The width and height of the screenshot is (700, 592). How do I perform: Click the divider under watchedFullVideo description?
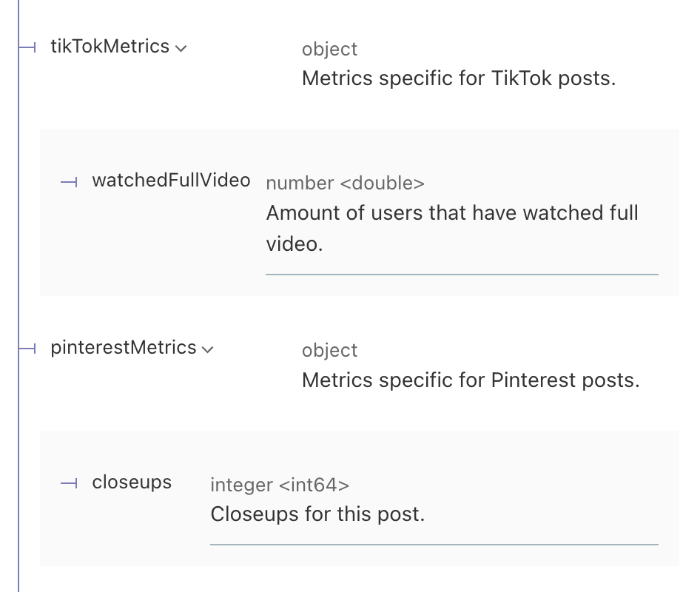point(462,275)
